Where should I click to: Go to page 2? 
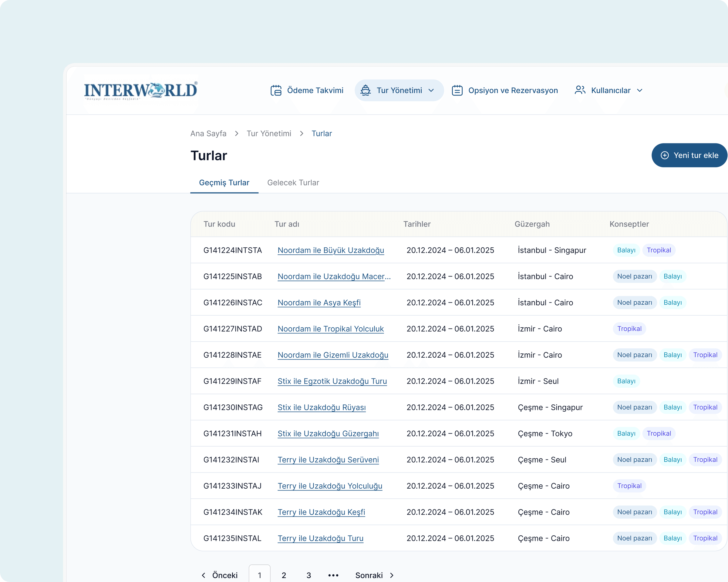tap(284, 575)
